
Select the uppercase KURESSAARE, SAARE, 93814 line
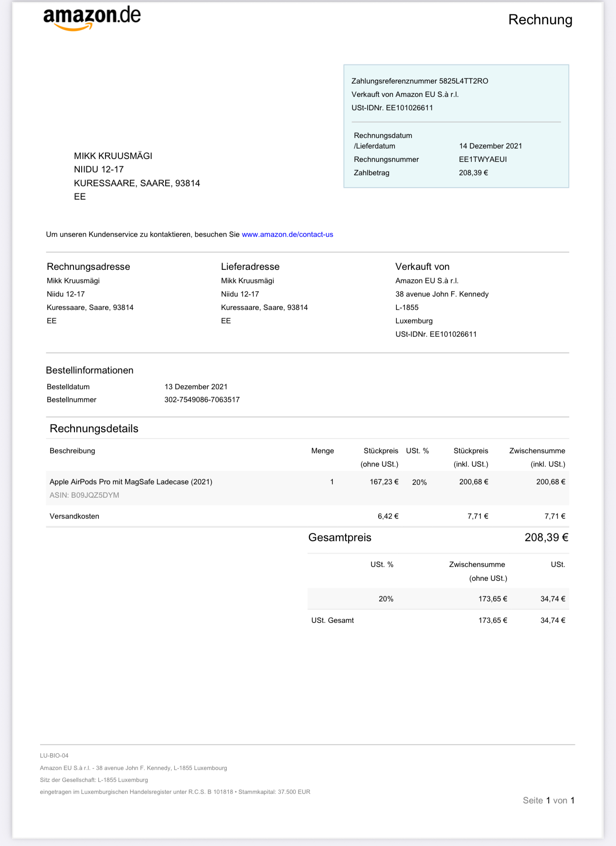tap(137, 183)
